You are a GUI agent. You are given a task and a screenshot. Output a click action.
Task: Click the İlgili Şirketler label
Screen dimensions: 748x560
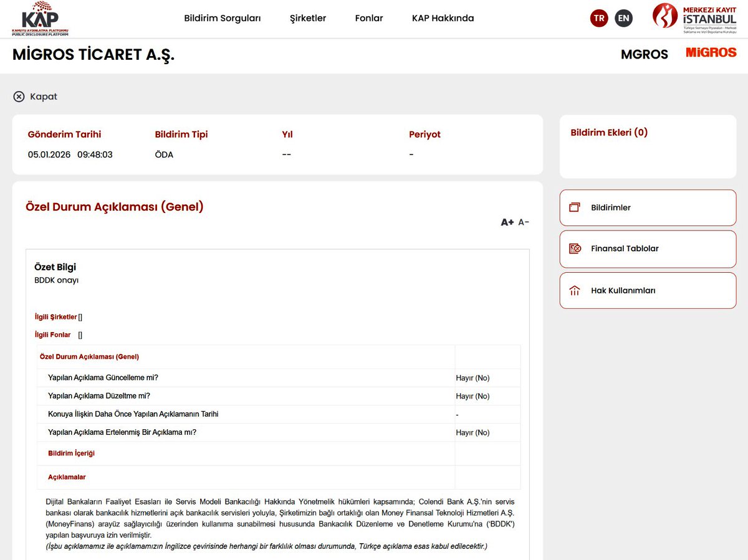(55, 317)
